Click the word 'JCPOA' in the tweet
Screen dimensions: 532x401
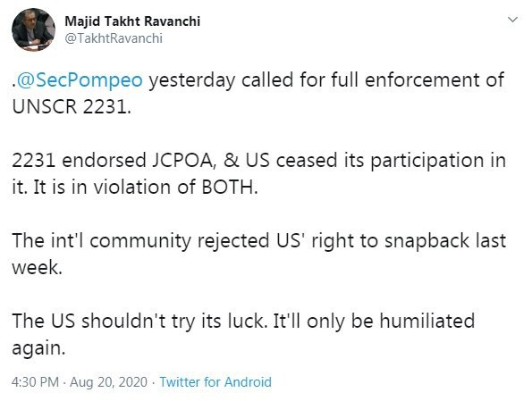pyautogui.click(x=183, y=161)
